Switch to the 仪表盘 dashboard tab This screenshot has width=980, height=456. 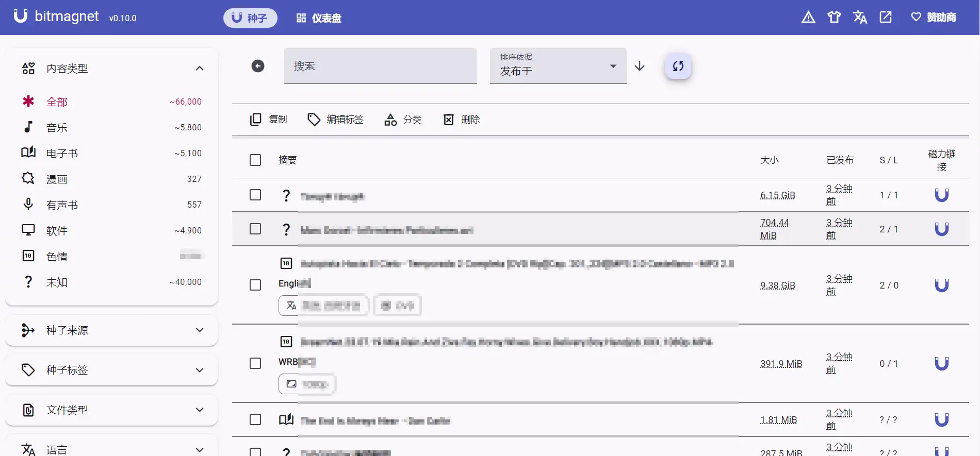point(319,18)
